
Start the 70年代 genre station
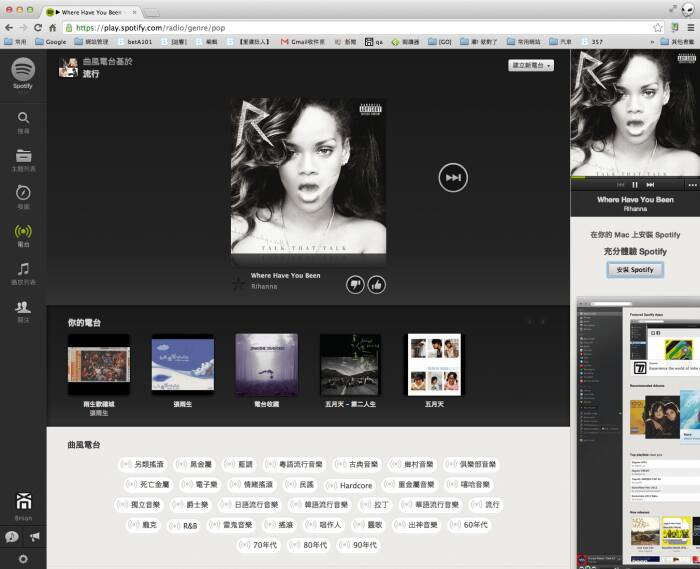[x=259, y=545]
